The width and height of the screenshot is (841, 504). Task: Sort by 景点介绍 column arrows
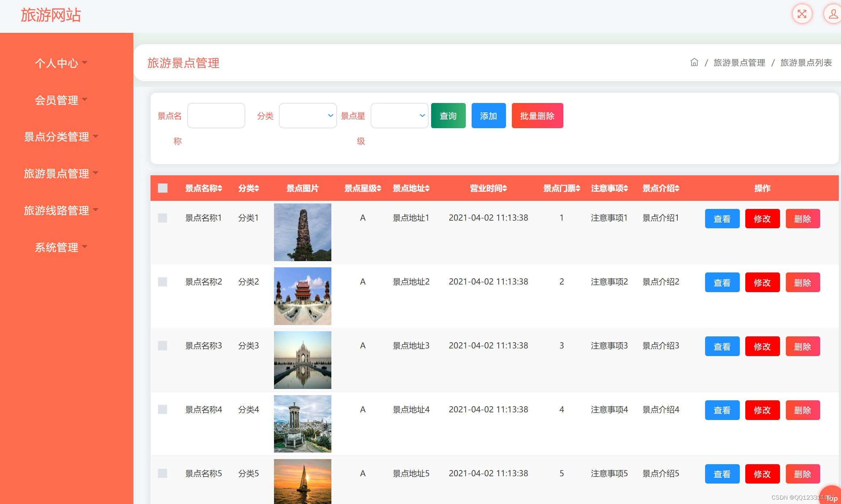coord(677,188)
